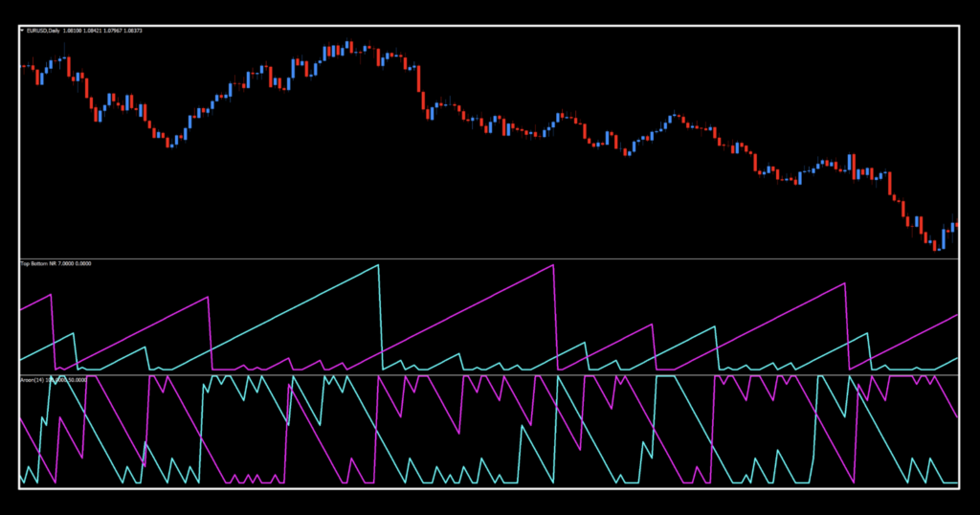The image size is (980, 515).
Task: Click the right end of cyan Top Bottom line
Action: 957,358
